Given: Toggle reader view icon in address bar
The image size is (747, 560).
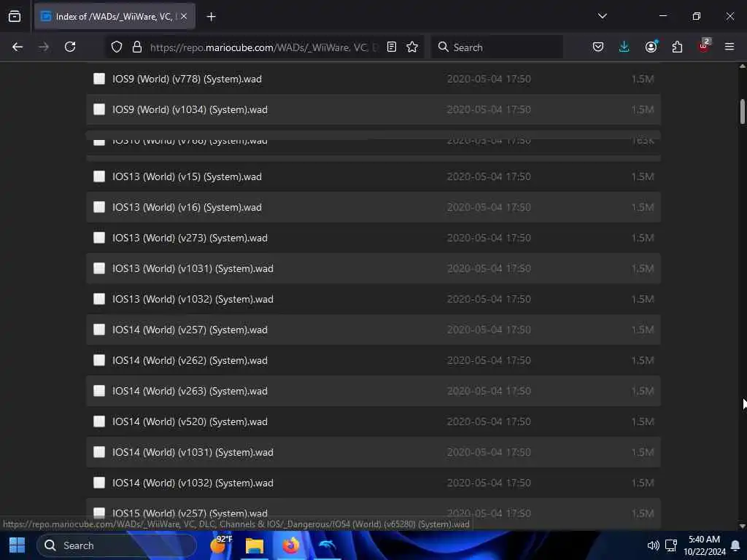Looking at the screenshot, I should (x=392, y=47).
